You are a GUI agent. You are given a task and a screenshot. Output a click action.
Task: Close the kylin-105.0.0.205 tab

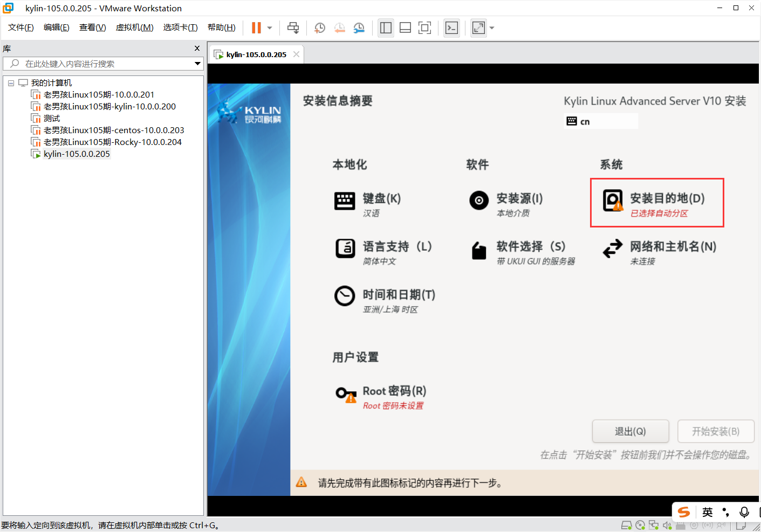coord(296,54)
